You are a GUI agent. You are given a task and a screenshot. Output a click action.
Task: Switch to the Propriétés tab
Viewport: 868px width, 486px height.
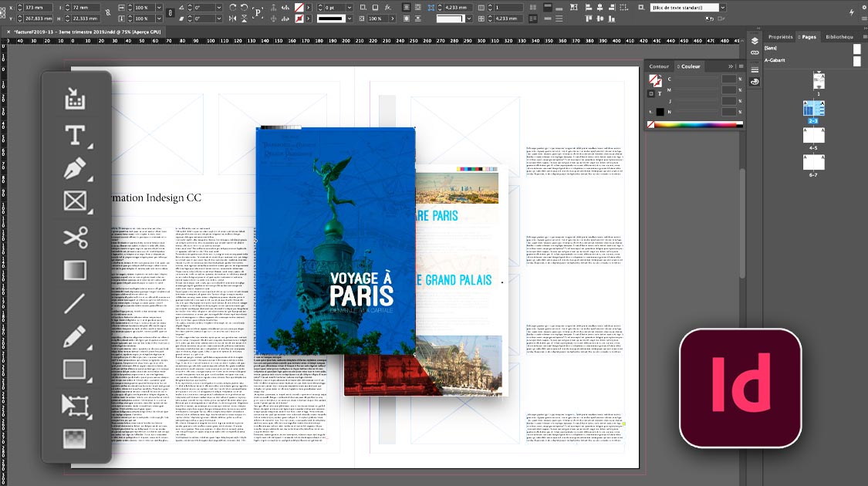(780, 36)
